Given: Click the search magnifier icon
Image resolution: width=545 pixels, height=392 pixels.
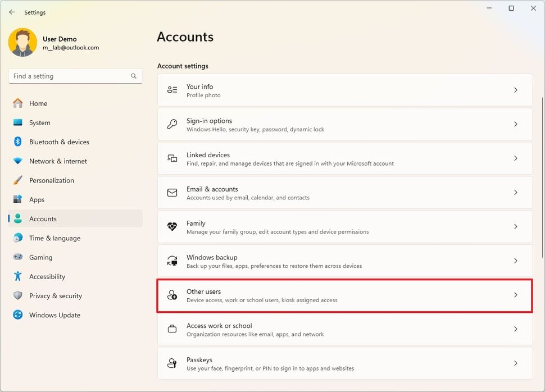Looking at the screenshot, I should [134, 76].
